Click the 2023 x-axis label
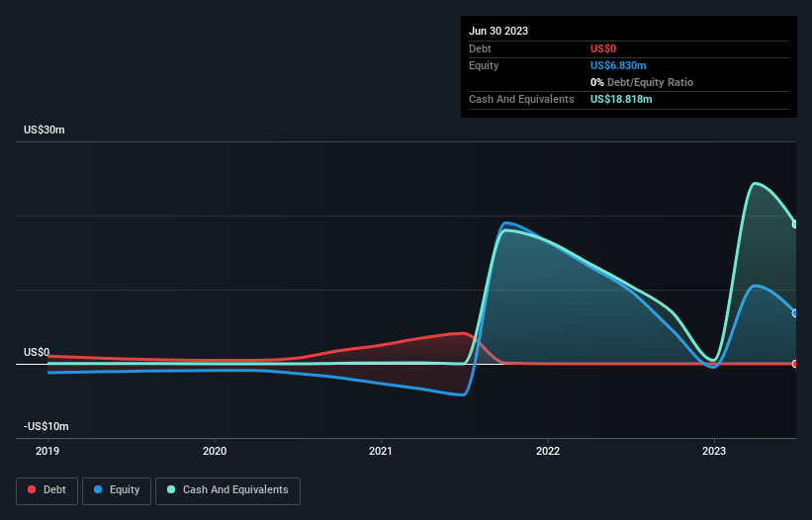812x520 pixels. [714, 451]
